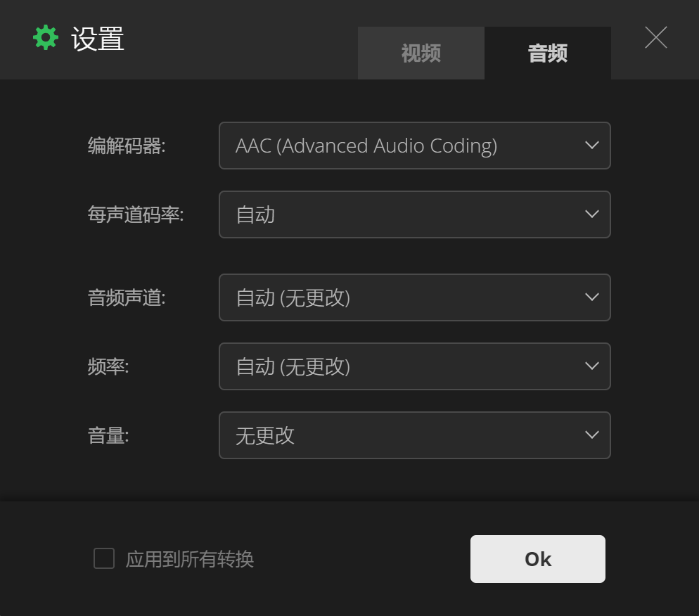This screenshot has width=699, height=616.
Task: Open the AAC (Advanced Audio Coding) codec dropdown
Action: pyautogui.click(x=415, y=146)
